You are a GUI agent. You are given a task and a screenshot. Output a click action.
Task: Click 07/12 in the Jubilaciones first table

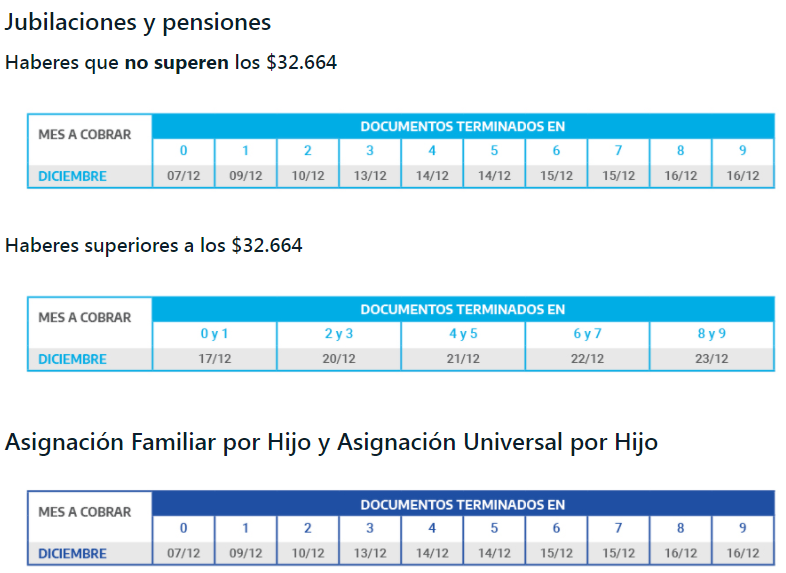click(183, 176)
